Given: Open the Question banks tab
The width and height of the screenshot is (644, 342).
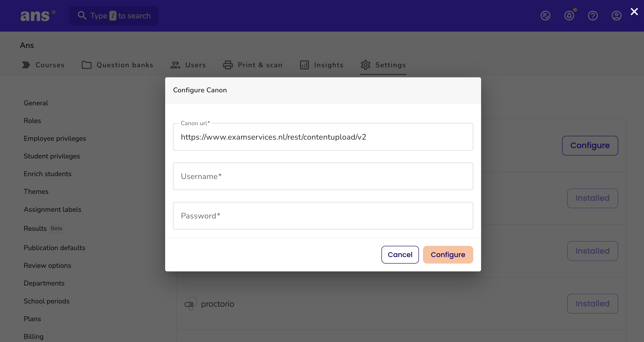Looking at the screenshot, I should [118, 65].
